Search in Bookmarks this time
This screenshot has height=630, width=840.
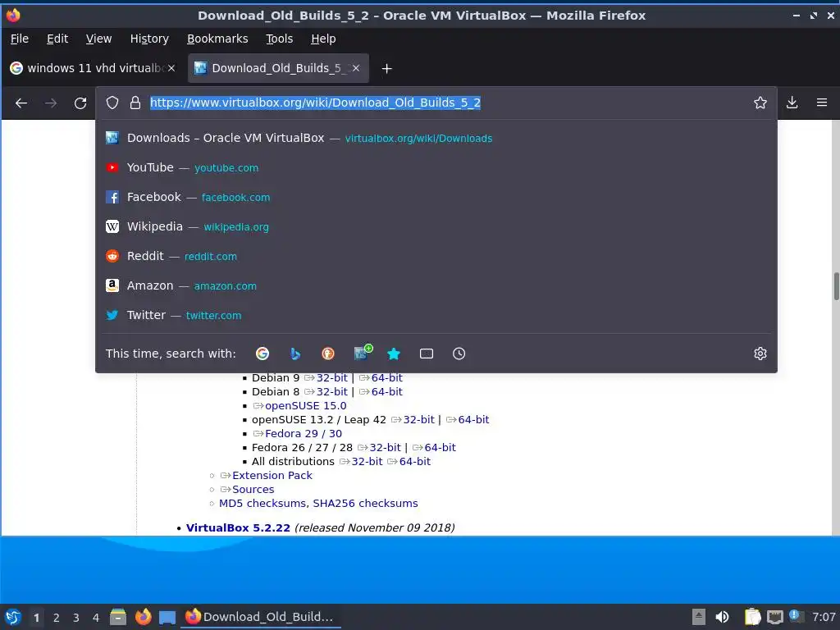click(394, 354)
